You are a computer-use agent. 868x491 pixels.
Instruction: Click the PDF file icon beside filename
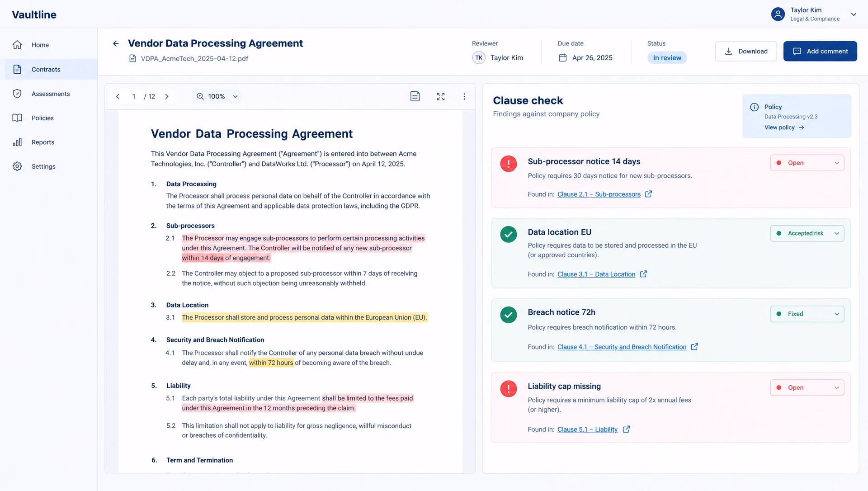click(132, 58)
